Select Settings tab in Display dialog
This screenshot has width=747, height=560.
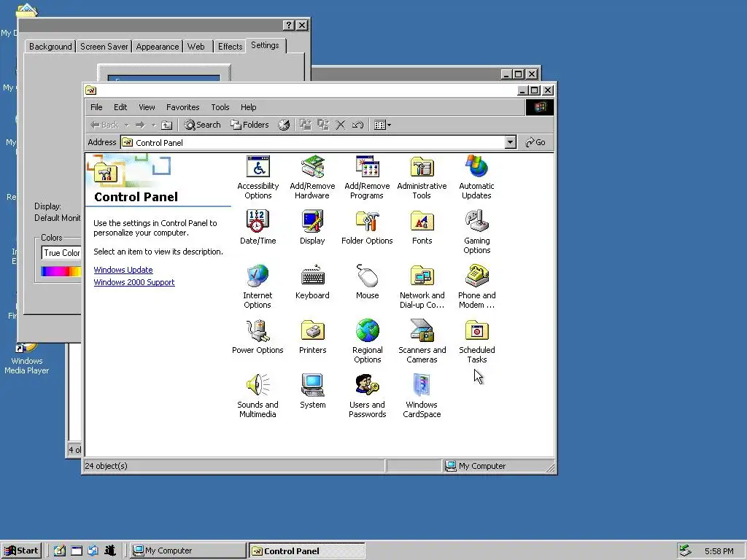click(x=265, y=45)
